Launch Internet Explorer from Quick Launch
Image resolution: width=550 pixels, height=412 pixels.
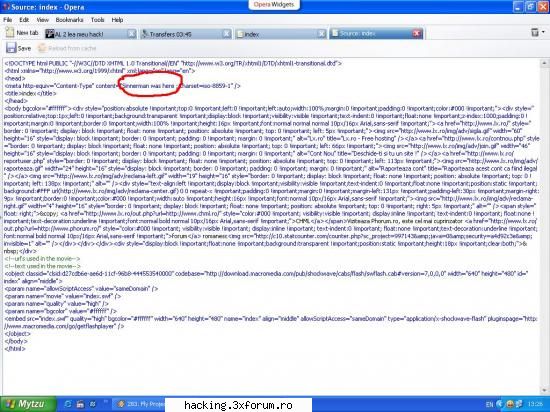[x=68, y=404]
